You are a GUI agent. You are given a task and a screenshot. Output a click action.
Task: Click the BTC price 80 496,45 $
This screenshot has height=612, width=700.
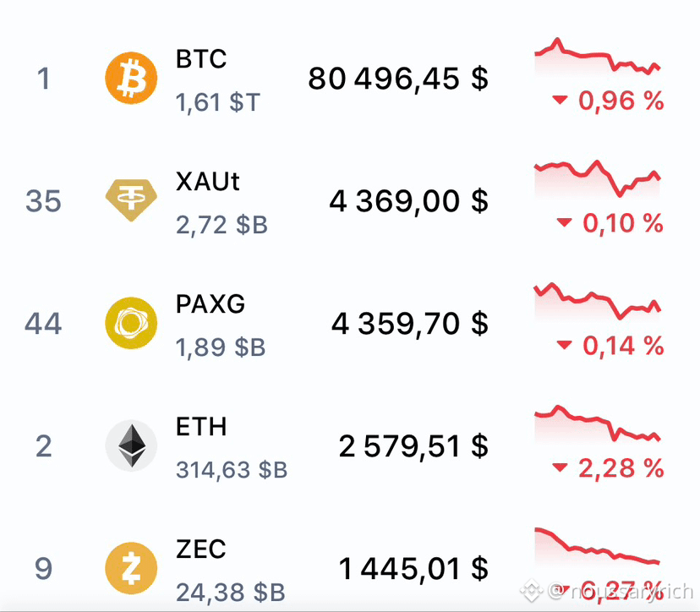coord(398,79)
